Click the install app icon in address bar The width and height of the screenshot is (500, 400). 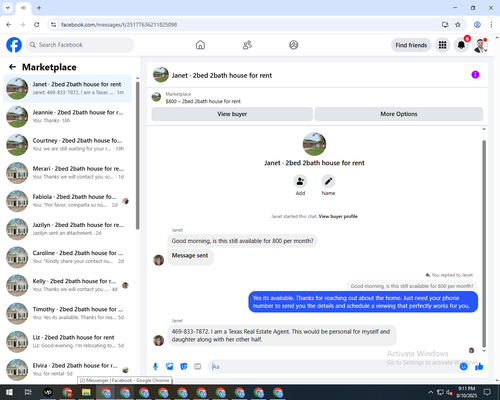[x=445, y=24]
